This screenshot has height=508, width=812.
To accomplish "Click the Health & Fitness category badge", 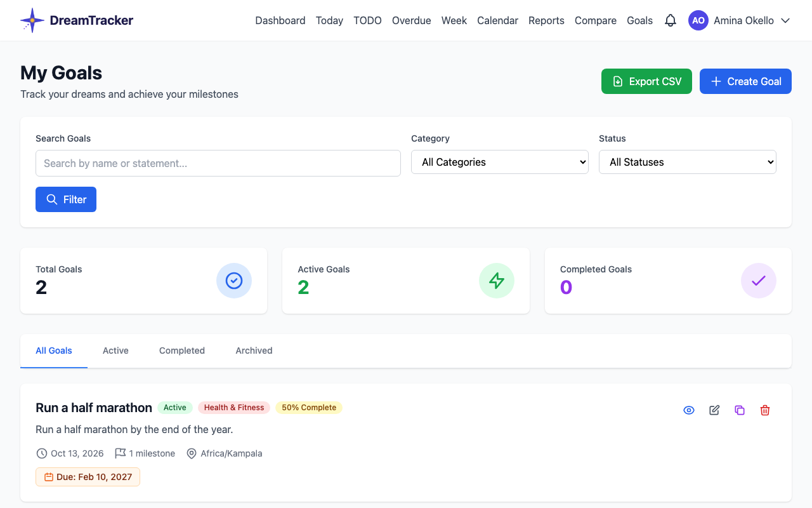I will pyautogui.click(x=234, y=408).
